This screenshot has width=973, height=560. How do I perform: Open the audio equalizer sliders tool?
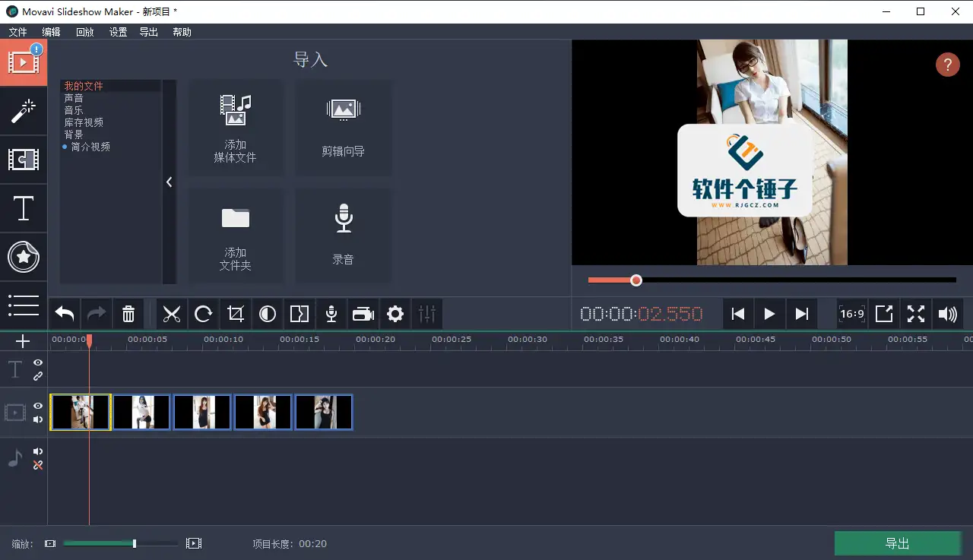(427, 314)
